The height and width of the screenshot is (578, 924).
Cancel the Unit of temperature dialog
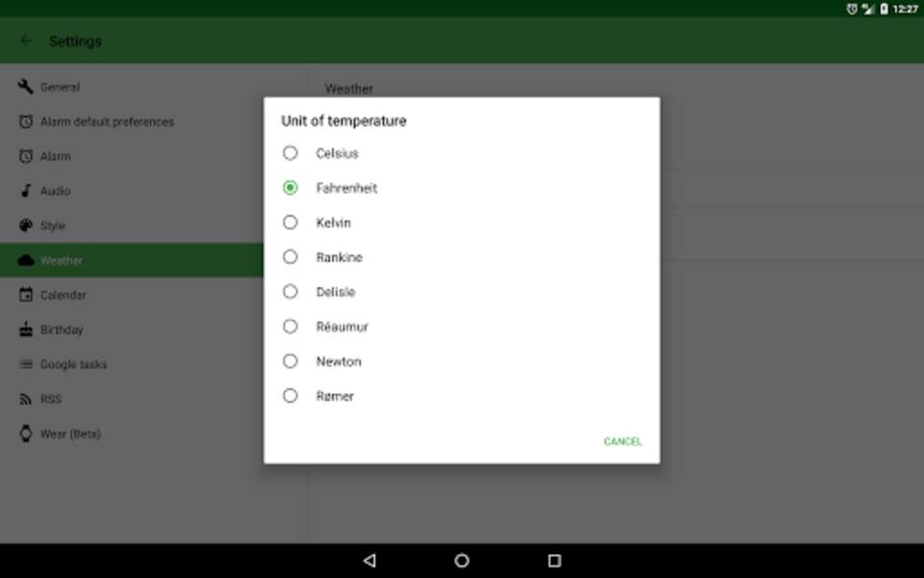coord(623,441)
